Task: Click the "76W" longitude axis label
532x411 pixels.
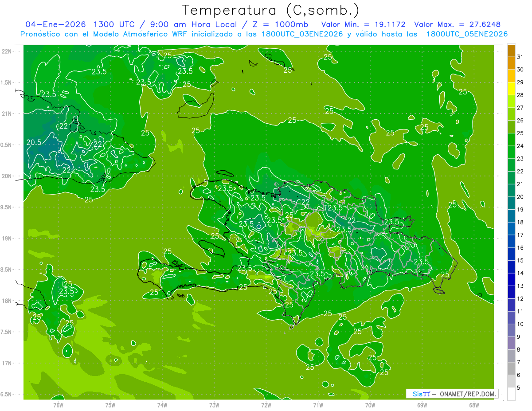Action: coord(58,405)
